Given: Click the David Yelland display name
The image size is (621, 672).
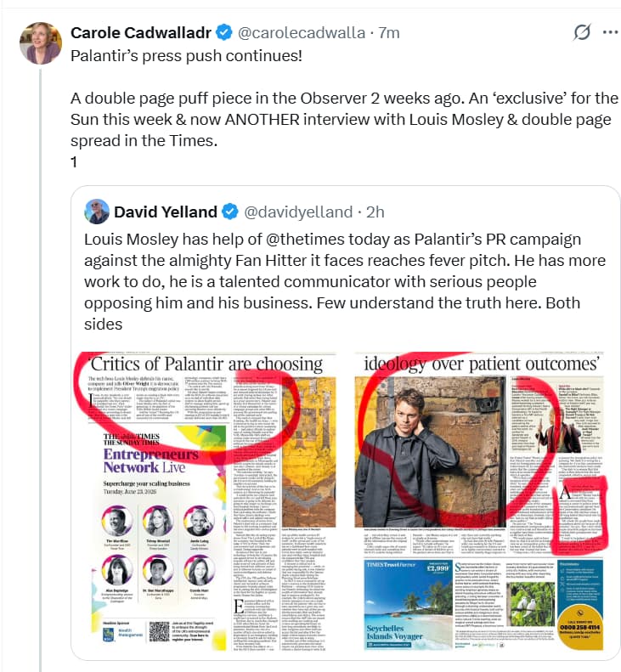Looking at the screenshot, I should (x=167, y=212).
